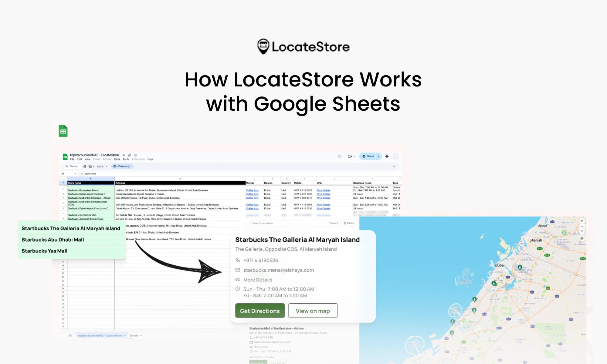Viewport: 607px width, 364px height.
Task: Click the map zoom in plus button
Action: point(582,221)
